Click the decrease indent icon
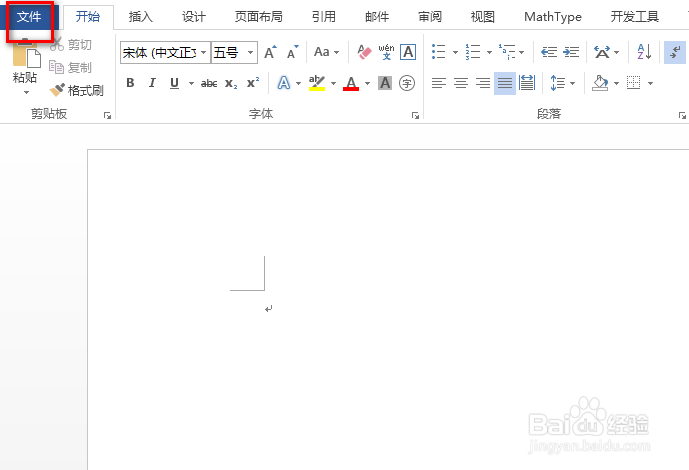 pyautogui.click(x=549, y=52)
